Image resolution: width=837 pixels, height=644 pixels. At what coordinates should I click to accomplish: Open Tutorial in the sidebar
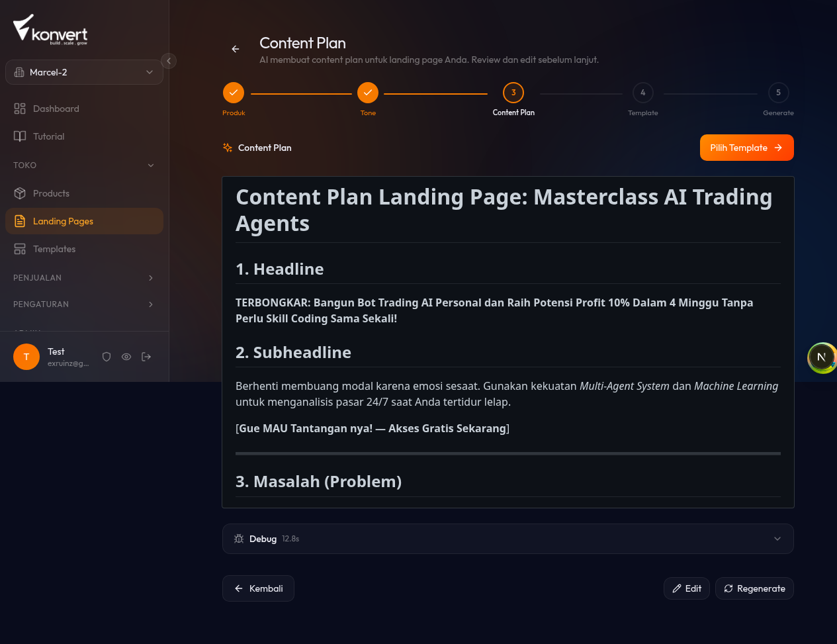tap(84, 136)
